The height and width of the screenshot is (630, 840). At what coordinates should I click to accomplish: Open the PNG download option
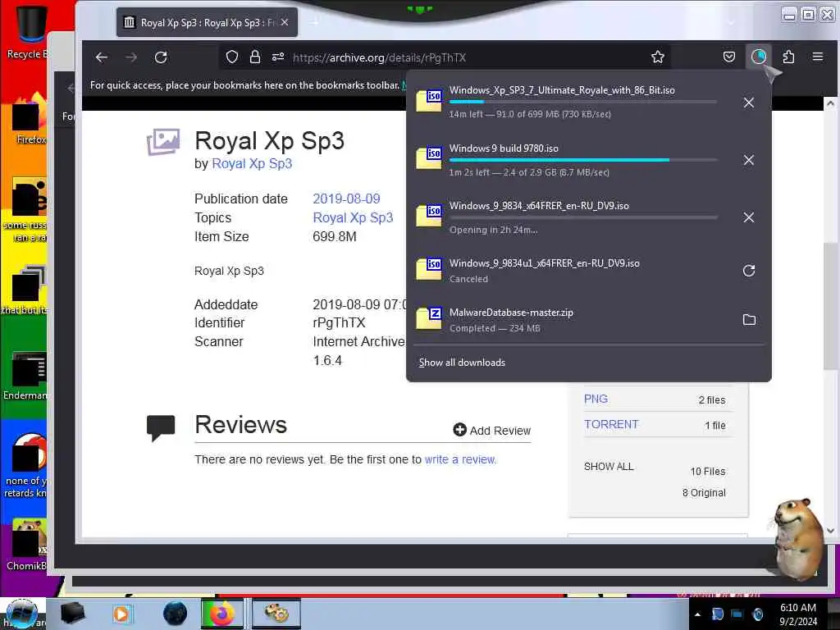[596, 399]
